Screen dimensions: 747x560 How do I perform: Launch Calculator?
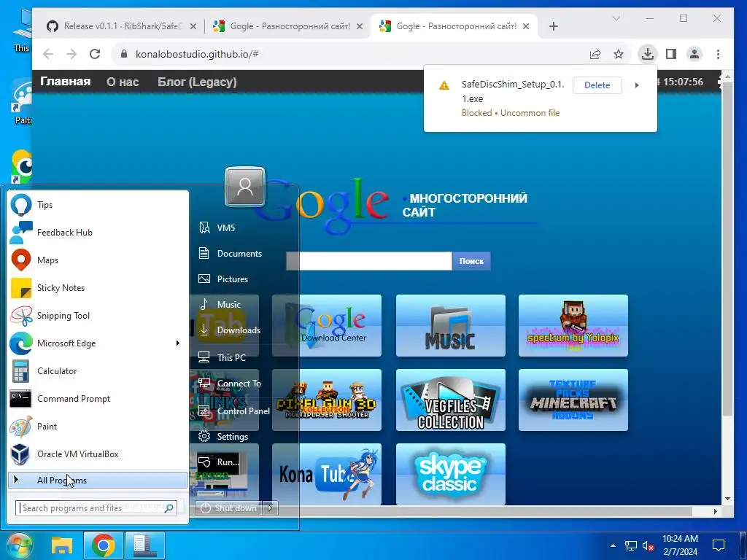98,371
